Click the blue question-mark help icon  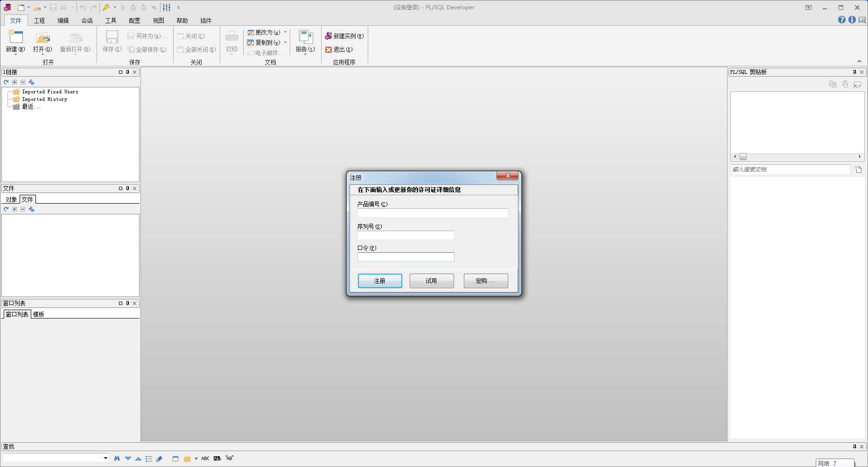pos(842,20)
